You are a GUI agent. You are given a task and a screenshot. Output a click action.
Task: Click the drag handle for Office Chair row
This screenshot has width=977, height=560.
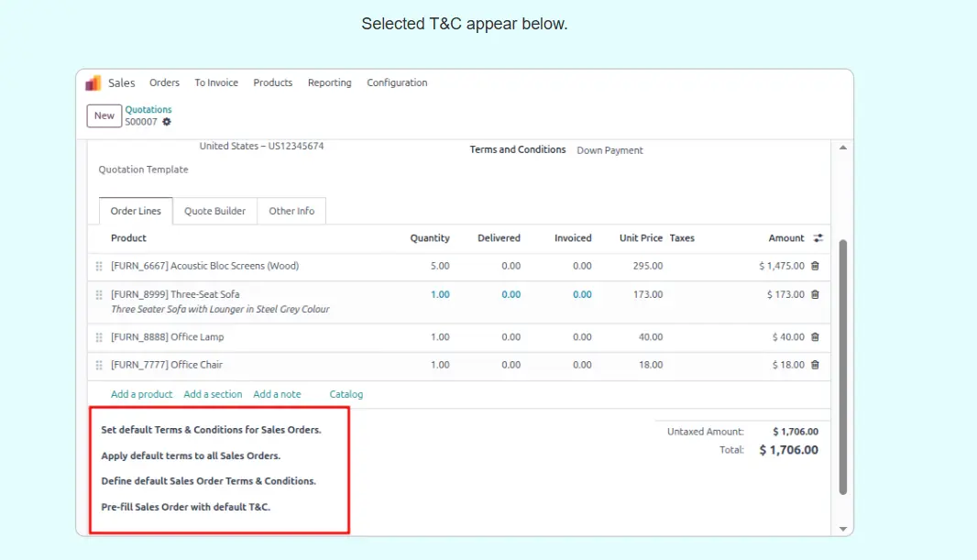pos(99,366)
